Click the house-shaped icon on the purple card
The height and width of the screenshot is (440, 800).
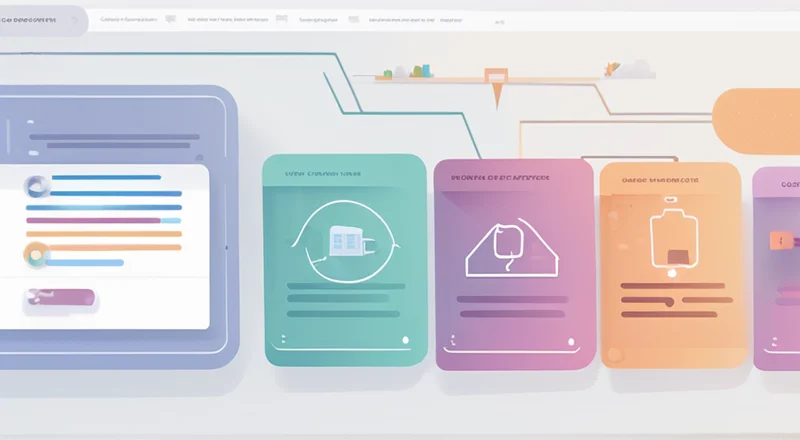click(508, 245)
